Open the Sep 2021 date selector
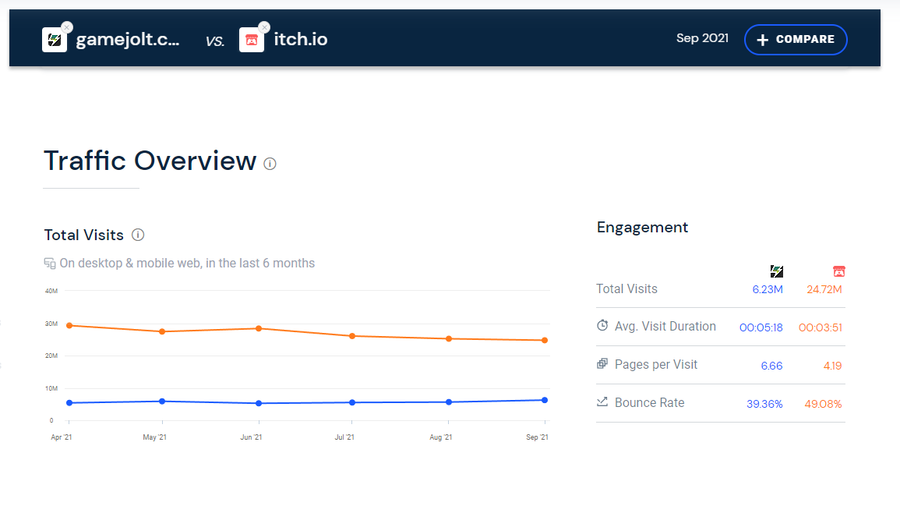 tap(702, 38)
